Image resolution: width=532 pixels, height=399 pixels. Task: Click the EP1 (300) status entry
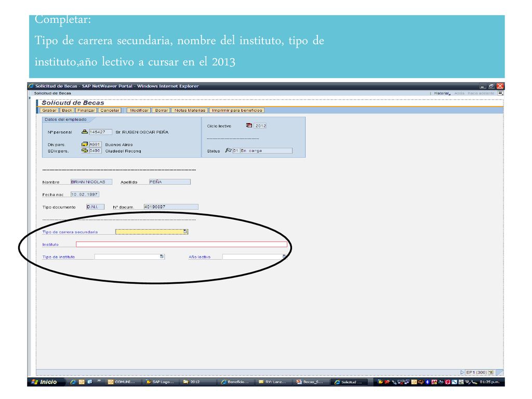476,372
